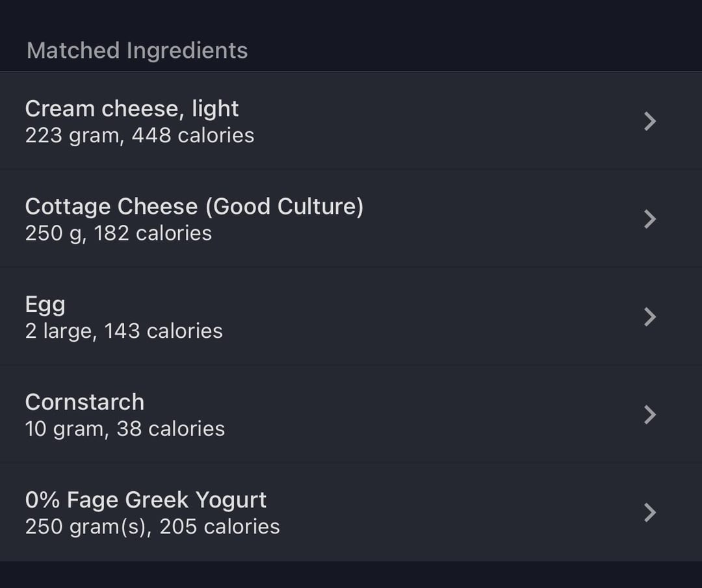Open Cottage Cheese (Good Culture) chevron arrow
Viewport: 702px width, 588px height.
tap(650, 219)
